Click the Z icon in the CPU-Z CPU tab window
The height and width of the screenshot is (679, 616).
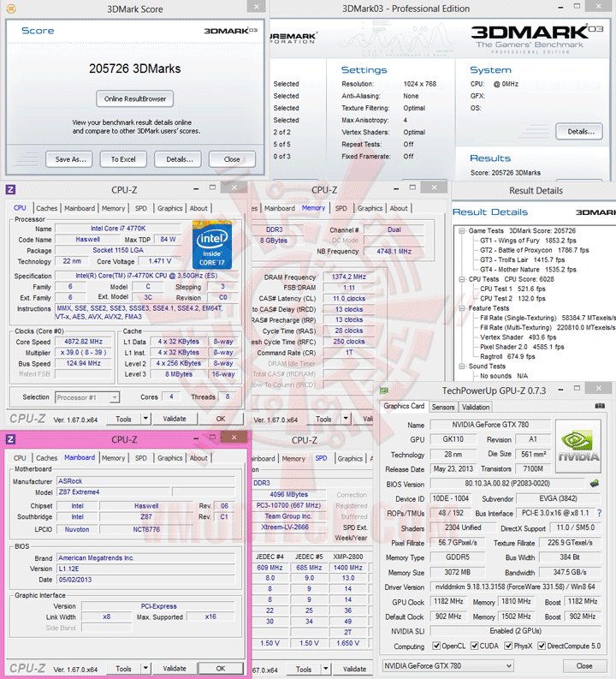click(11, 190)
